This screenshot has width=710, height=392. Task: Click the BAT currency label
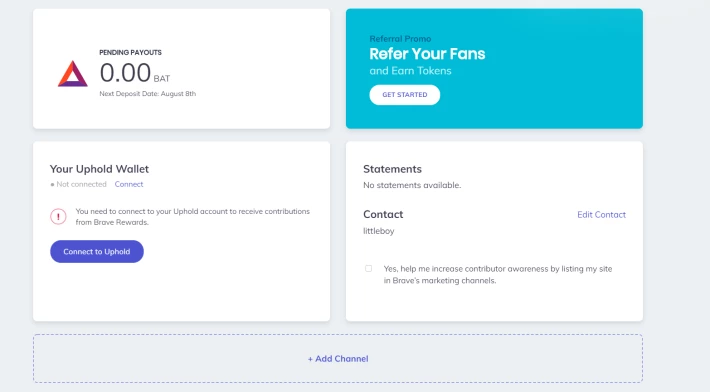[162, 79]
